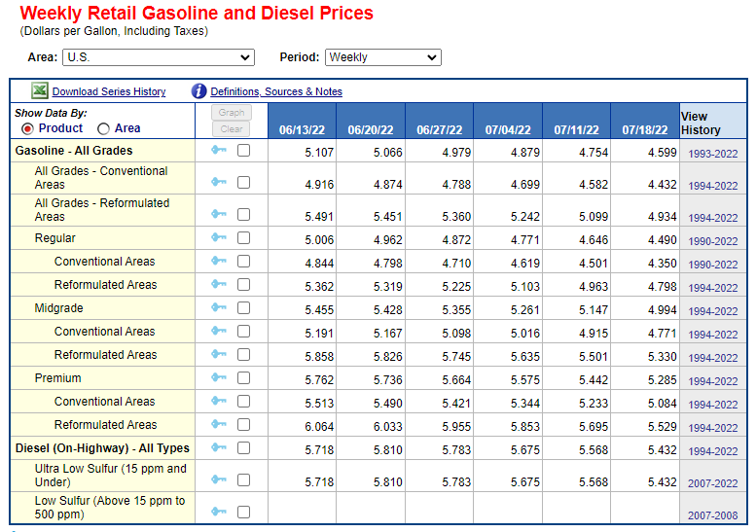The width and height of the screenshot is (756, 532).
Task: Open the Period dropdown showing Weekly
Action: coord(382,57)
